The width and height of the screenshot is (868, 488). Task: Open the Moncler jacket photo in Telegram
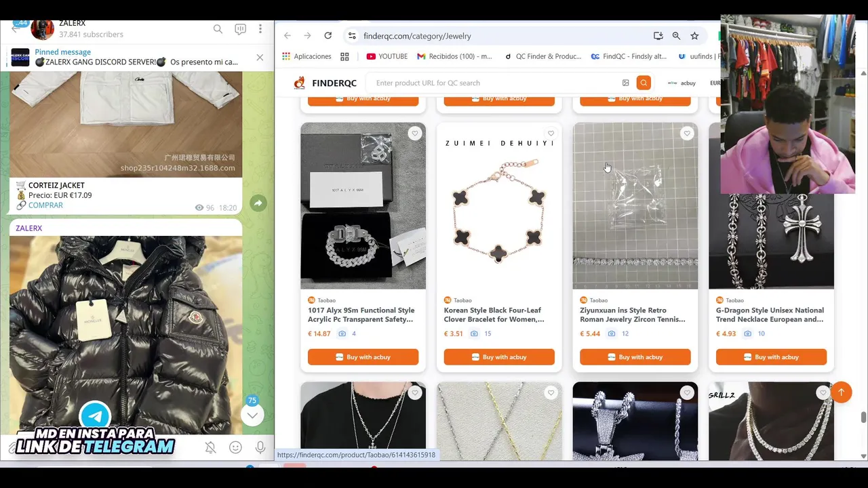pyautogui.click(x=125, y=335)
